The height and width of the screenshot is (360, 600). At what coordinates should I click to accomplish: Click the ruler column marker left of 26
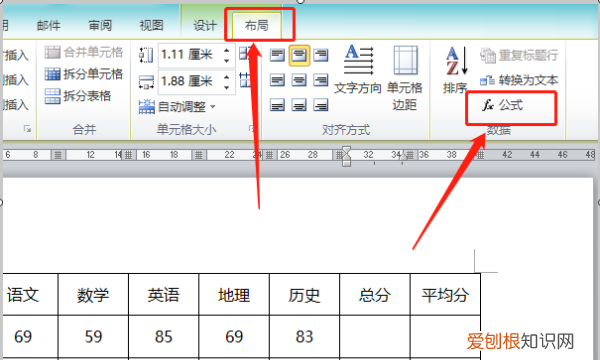269,155
